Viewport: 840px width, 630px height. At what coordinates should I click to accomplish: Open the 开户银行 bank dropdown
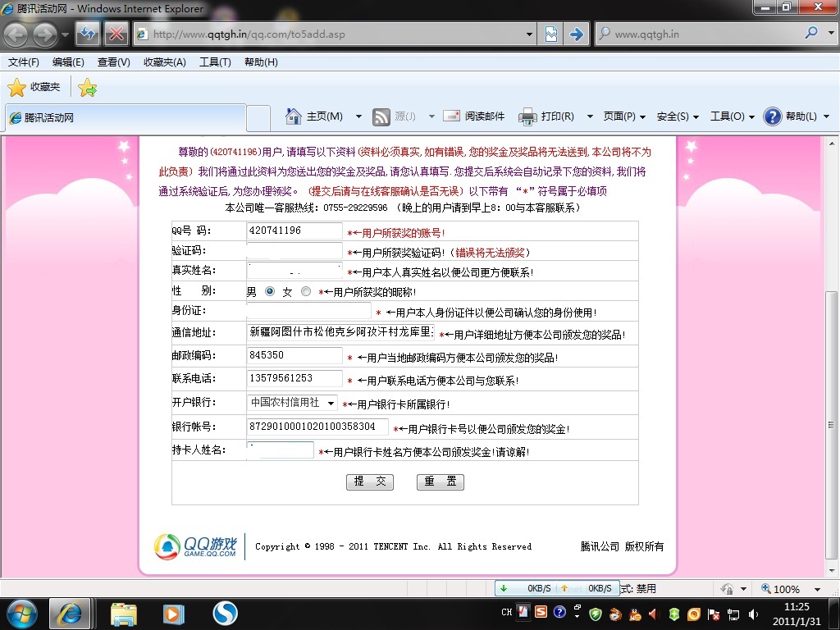292,402
